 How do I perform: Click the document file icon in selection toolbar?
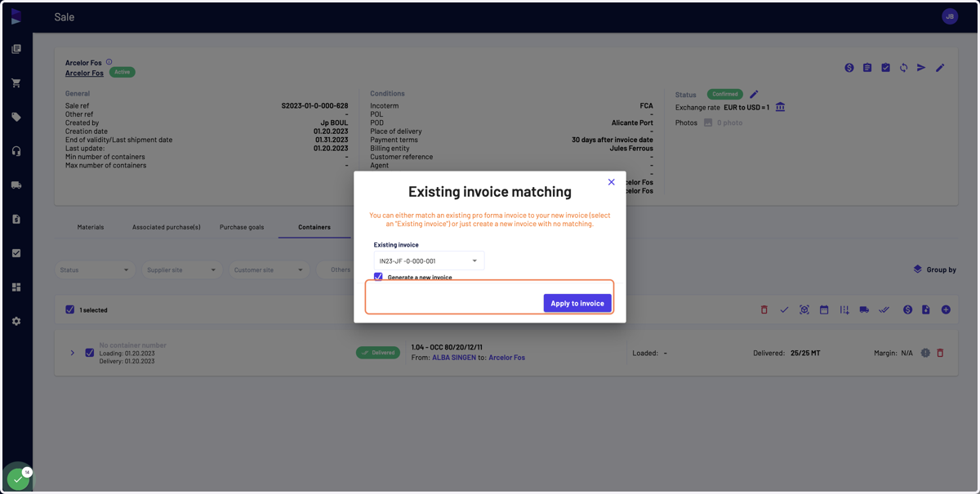click(926, 309)
